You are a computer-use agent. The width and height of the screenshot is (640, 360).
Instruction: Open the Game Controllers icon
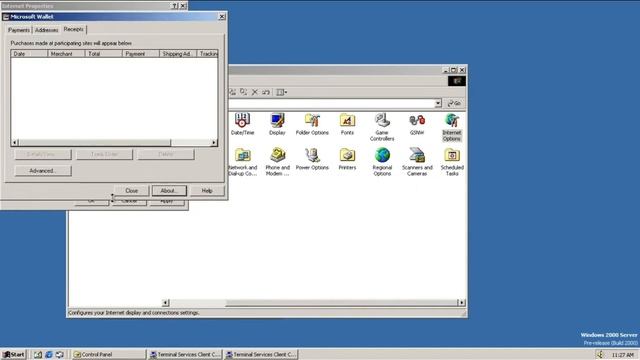[382, 127]
